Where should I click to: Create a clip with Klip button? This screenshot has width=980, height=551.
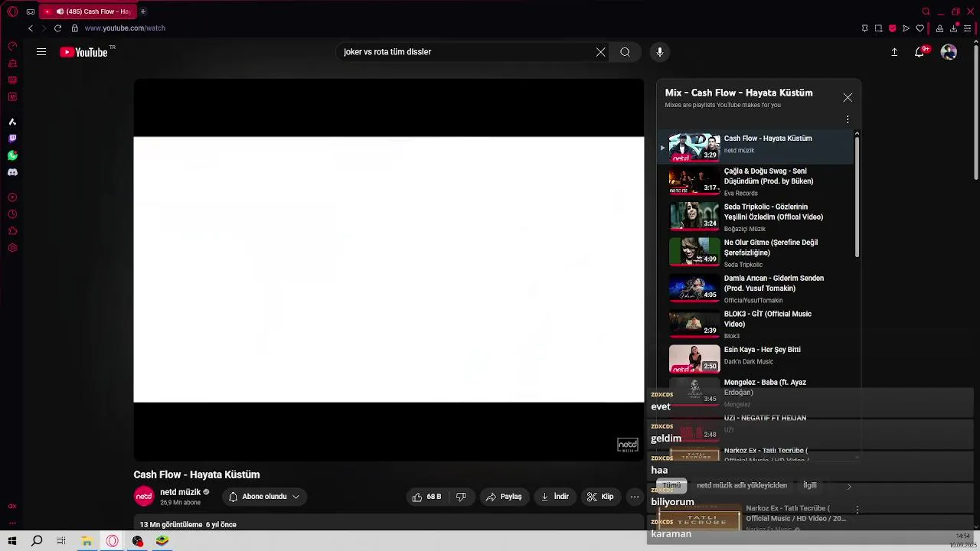pos(600,497)
